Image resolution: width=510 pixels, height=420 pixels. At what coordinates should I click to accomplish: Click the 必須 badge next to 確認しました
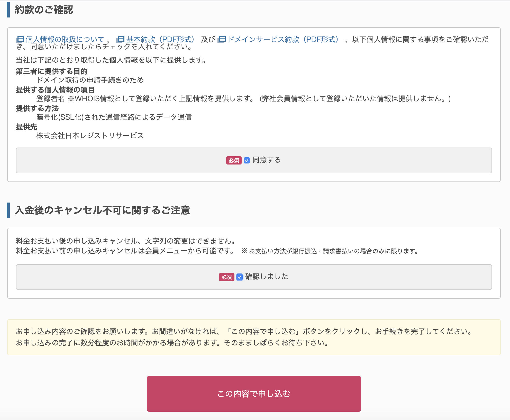(x=227, y=277)
